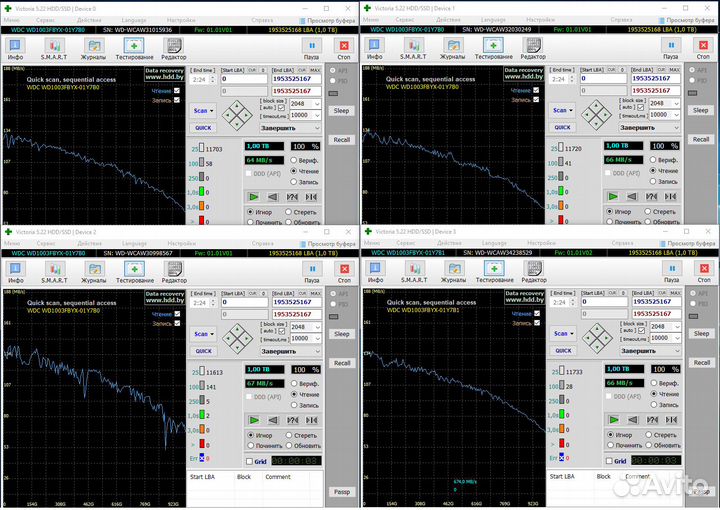Screen dimensions: 720x510
Task: Click the Start LBA field in Device 0 window
Action: pos(238,79)
